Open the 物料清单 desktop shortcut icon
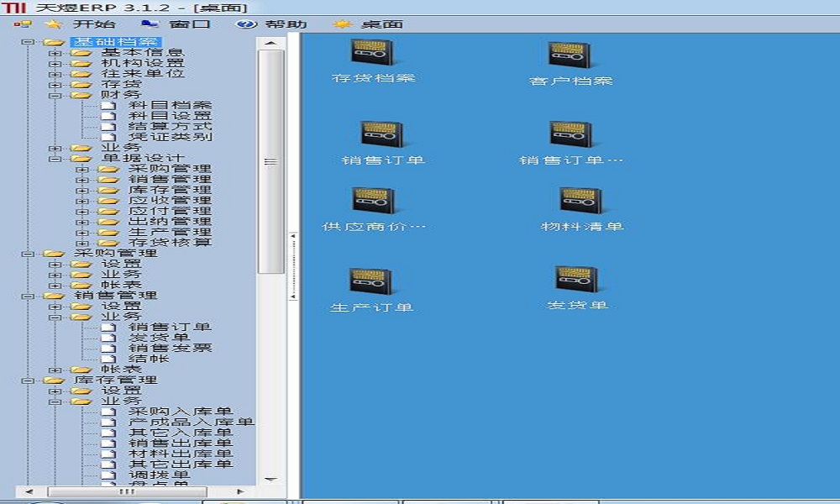Image resolution: width=840 pixels, height=504 pixels. [x=581, y=202]
